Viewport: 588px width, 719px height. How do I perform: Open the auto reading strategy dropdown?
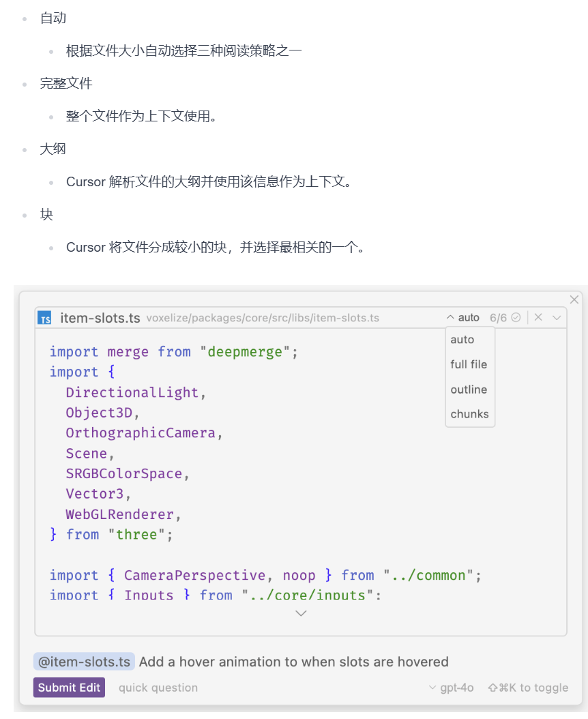tap(463, 317)
